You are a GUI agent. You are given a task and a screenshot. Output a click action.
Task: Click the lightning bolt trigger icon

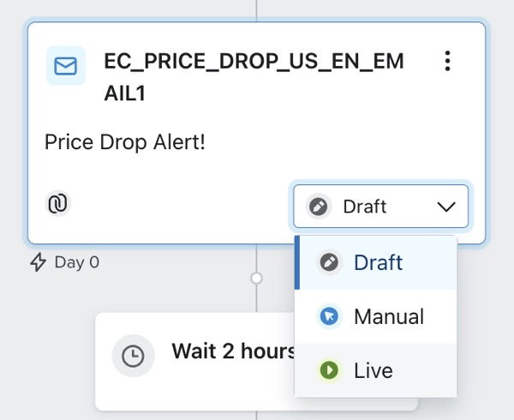pos(38,262)
